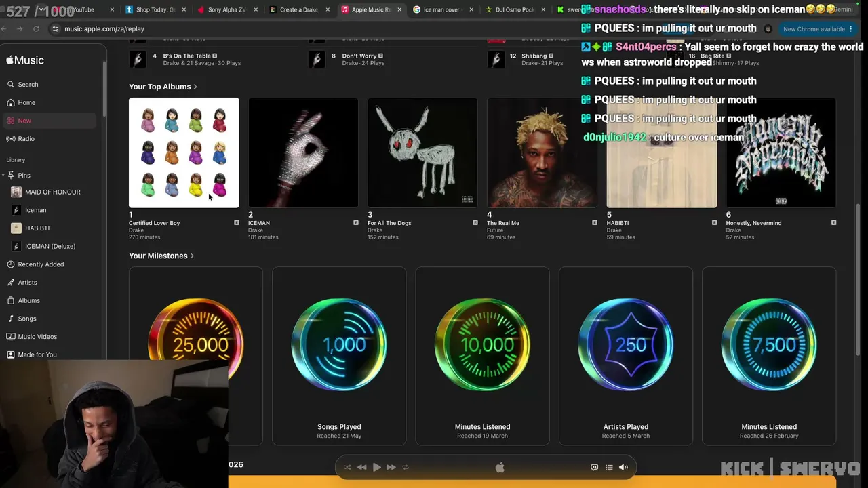This screenshot has height=488, width=868.
Task: Open the 250 Artists Played milestone badge
Action: tap(626, 356)
